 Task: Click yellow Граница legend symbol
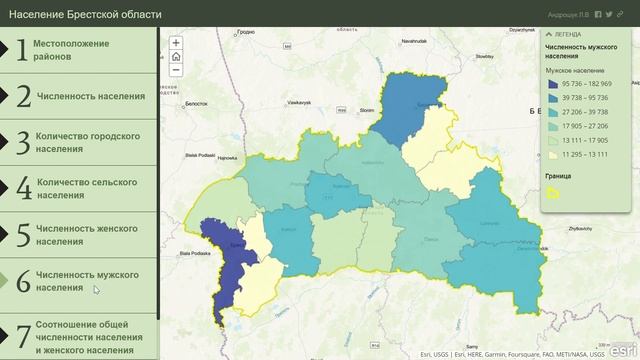553,193
